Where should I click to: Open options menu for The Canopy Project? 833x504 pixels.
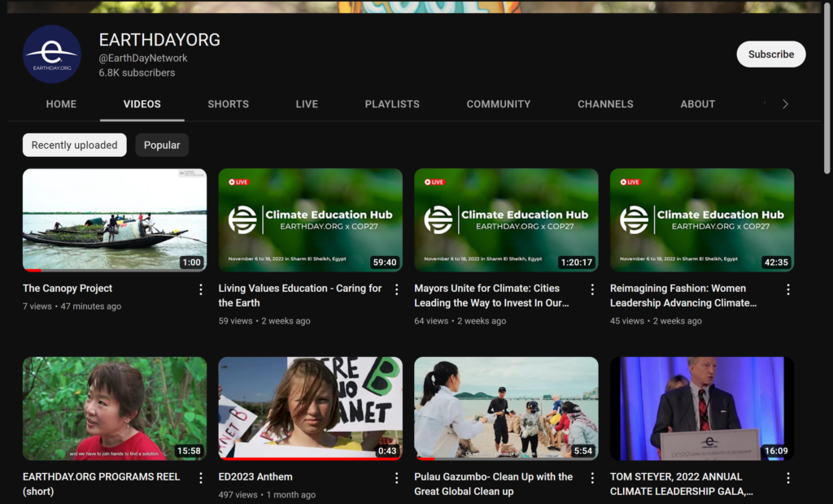(x=201, y=289)
